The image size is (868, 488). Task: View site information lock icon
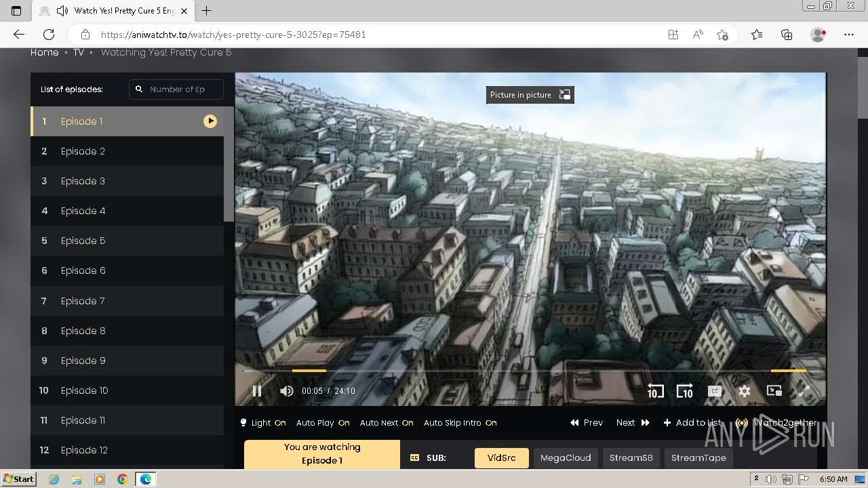point(85,35)
